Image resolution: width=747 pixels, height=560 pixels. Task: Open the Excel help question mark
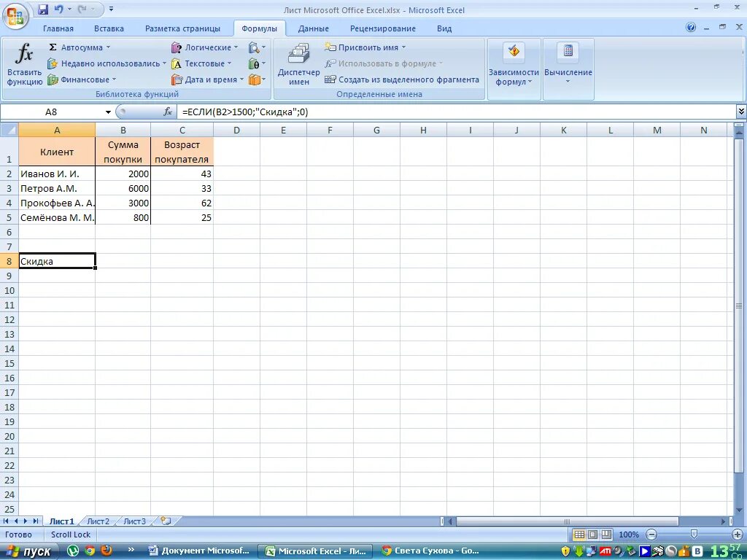(x=691, y=27)
